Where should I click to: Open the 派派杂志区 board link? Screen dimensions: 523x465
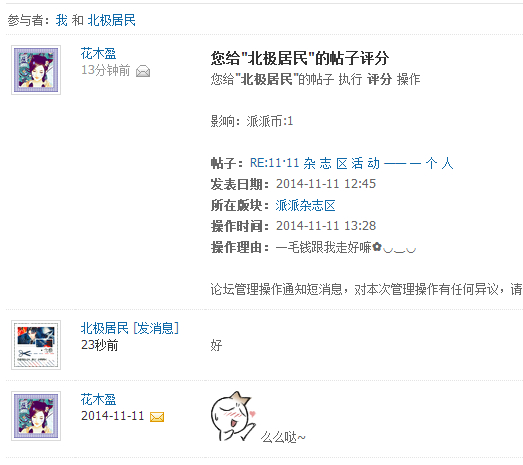[x=305, y=205]
